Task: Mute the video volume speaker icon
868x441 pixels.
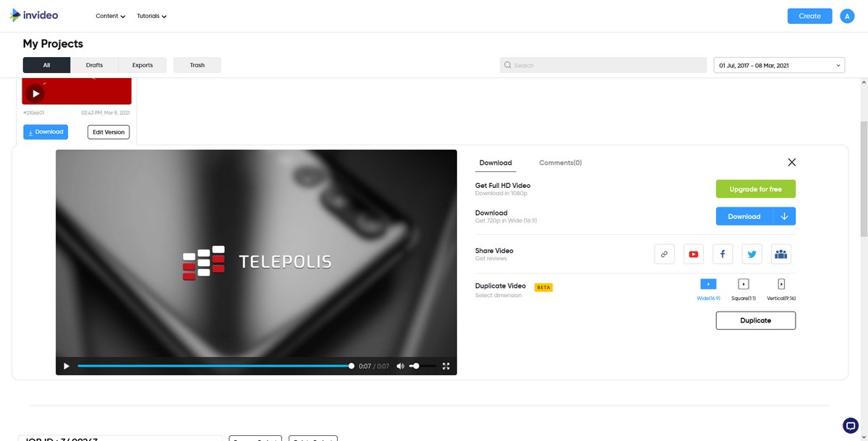Action: tap(400, 366)
